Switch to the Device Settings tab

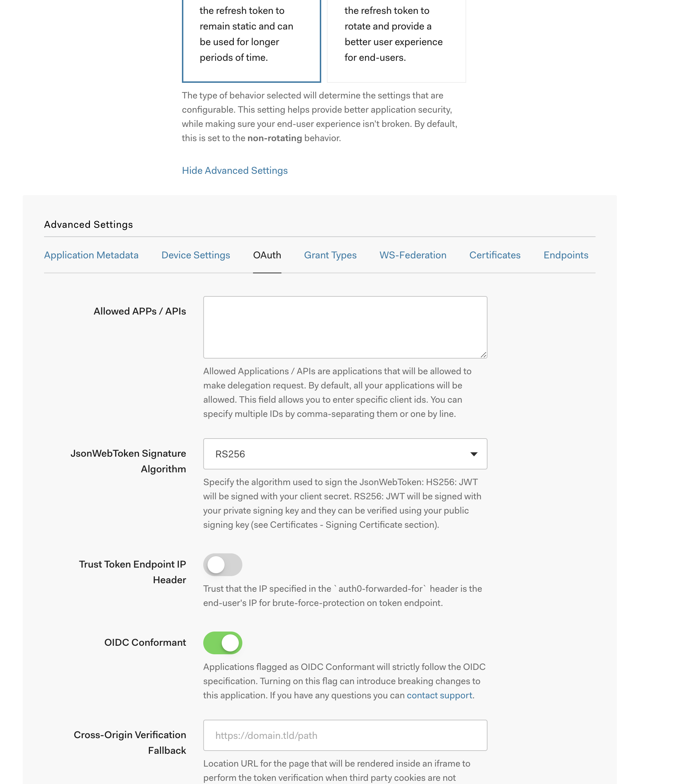[x=195, y=255]
